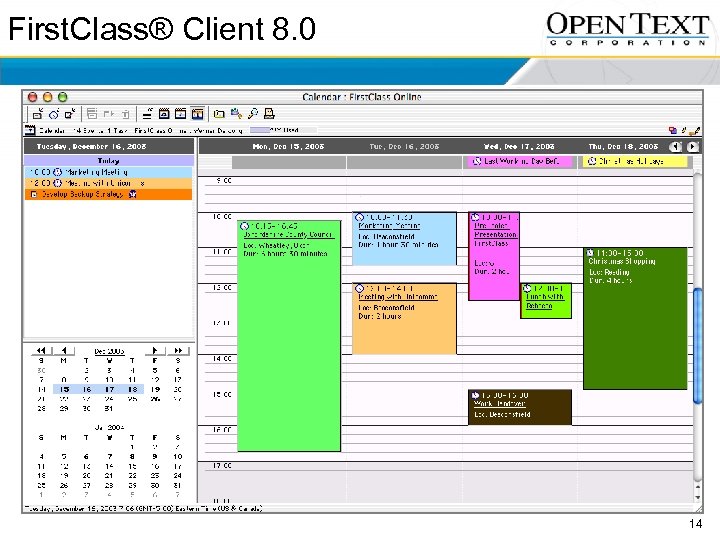Click the storage % Used progress bar

tap(283, 130)
